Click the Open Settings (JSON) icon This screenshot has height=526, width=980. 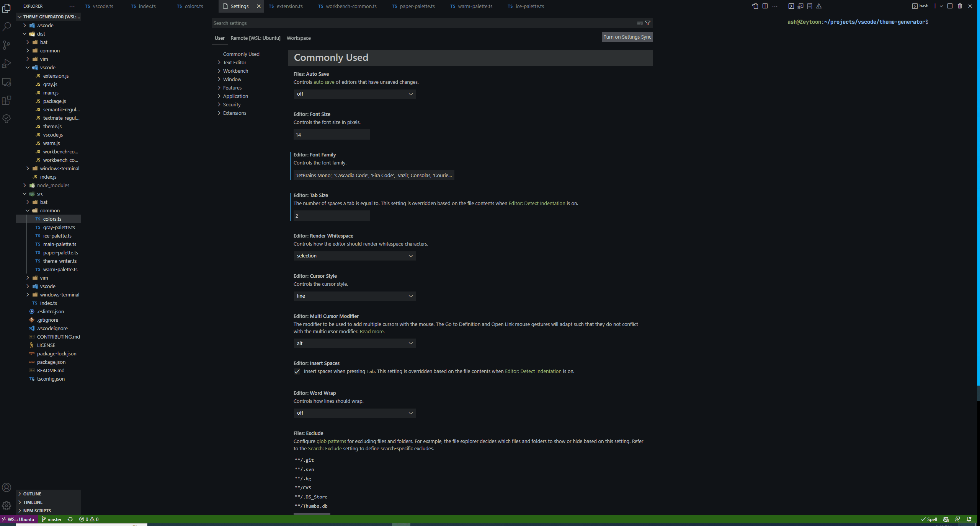point(755,6)
